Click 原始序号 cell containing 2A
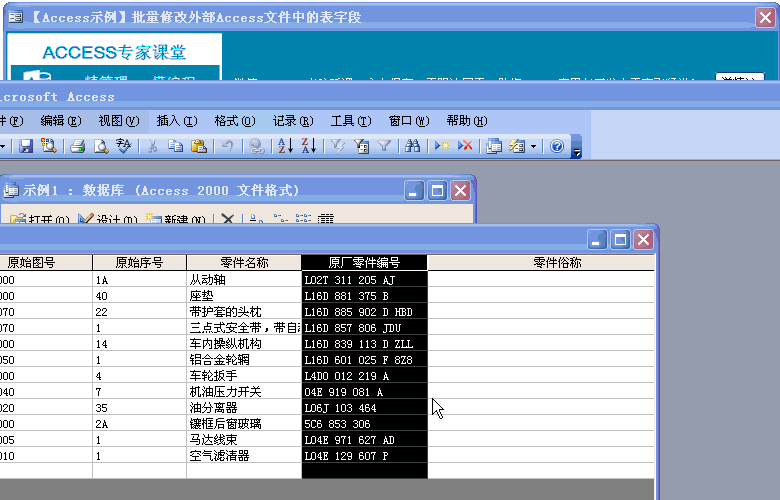The image size is (780, 500). 139,424
